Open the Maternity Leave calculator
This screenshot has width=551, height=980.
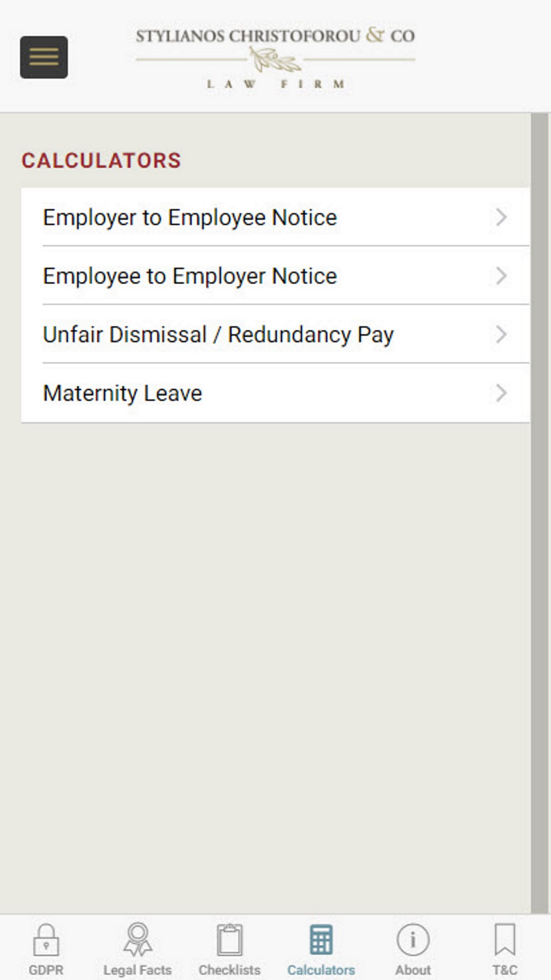pos(275,393)
